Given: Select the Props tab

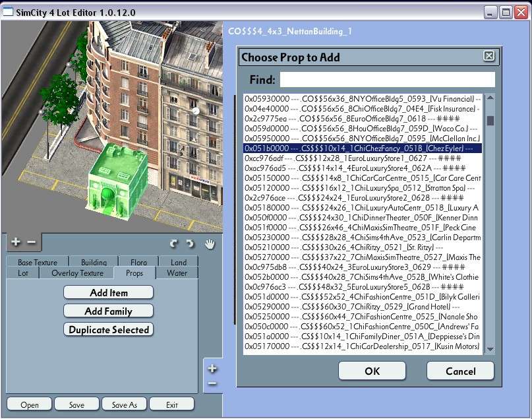Looking at the screenshot, I should (x=134, y=273).
